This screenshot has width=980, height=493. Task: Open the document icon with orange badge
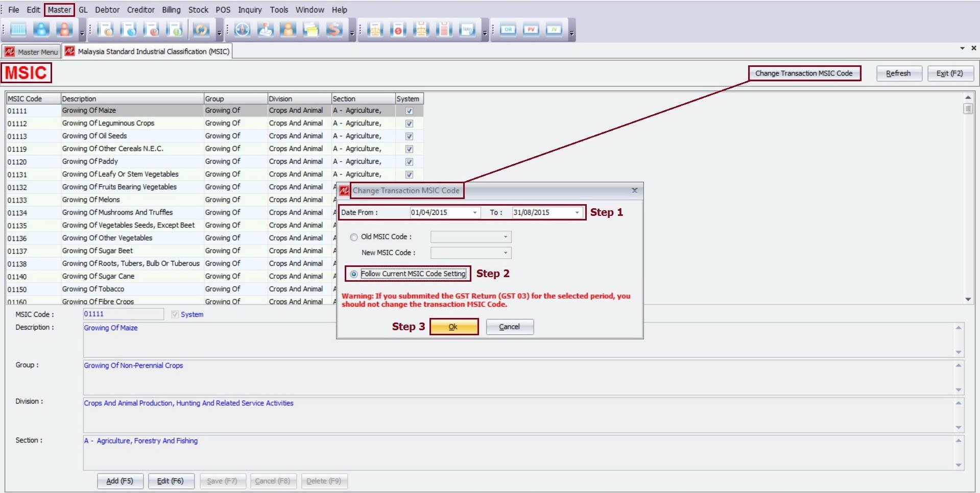tap(106, 30)
